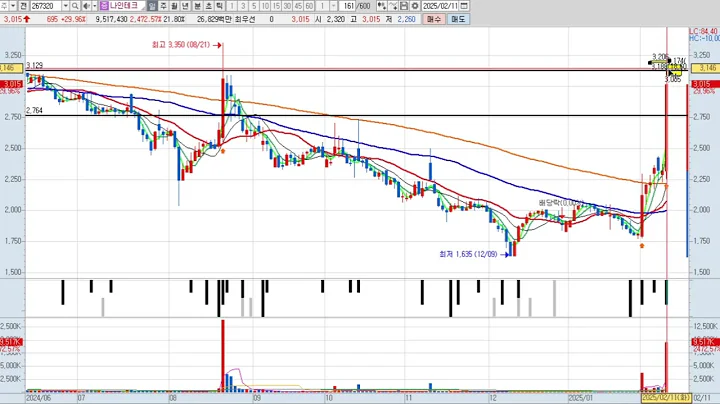Image resolution: width=720 pixels, height=404 pixels.
Task: Click the 2024/06 label on time axis
Action: [x=39, y=398]
